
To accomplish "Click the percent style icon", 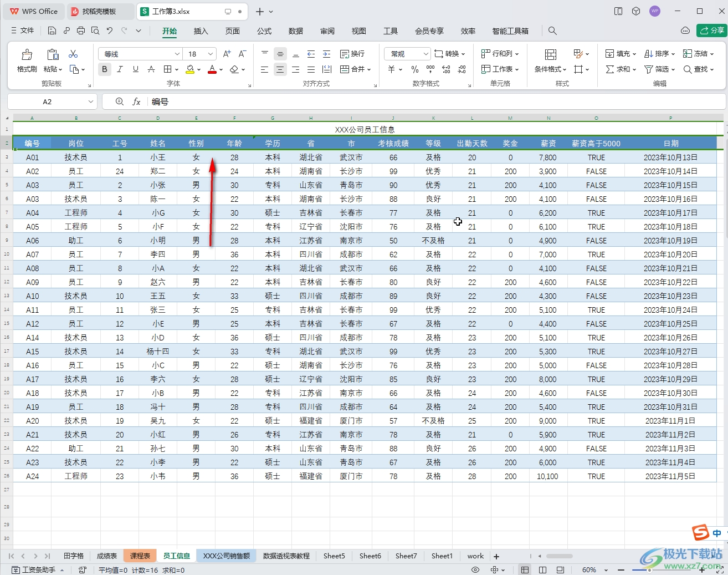I will pos(415,69).
